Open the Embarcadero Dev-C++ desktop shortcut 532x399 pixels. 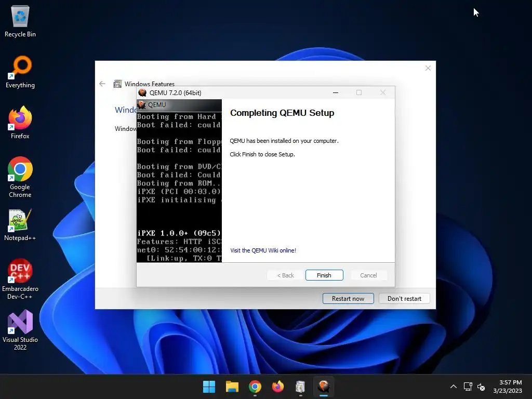pos(20,279)
